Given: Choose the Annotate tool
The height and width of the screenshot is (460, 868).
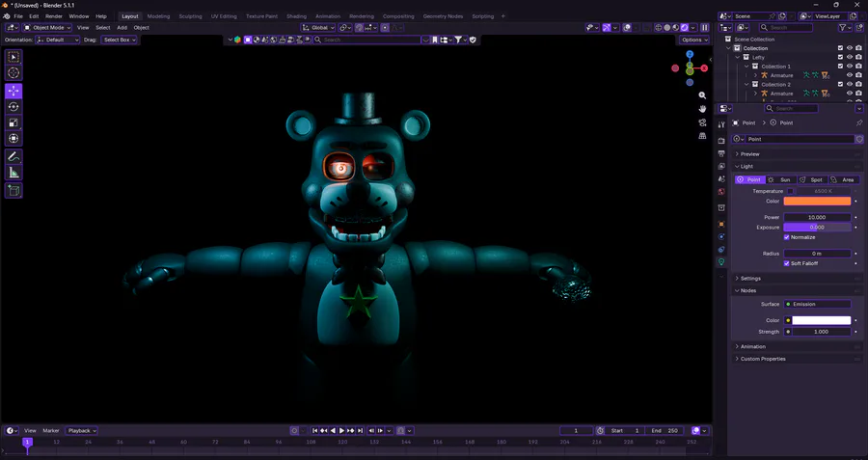Looking at the screenshot, I should pyautogui.click(x=14, y=156).
